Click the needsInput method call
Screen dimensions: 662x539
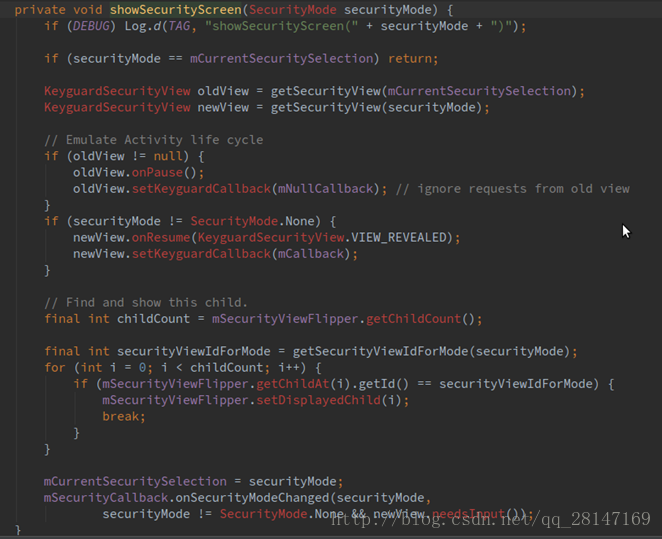(469, 514)
